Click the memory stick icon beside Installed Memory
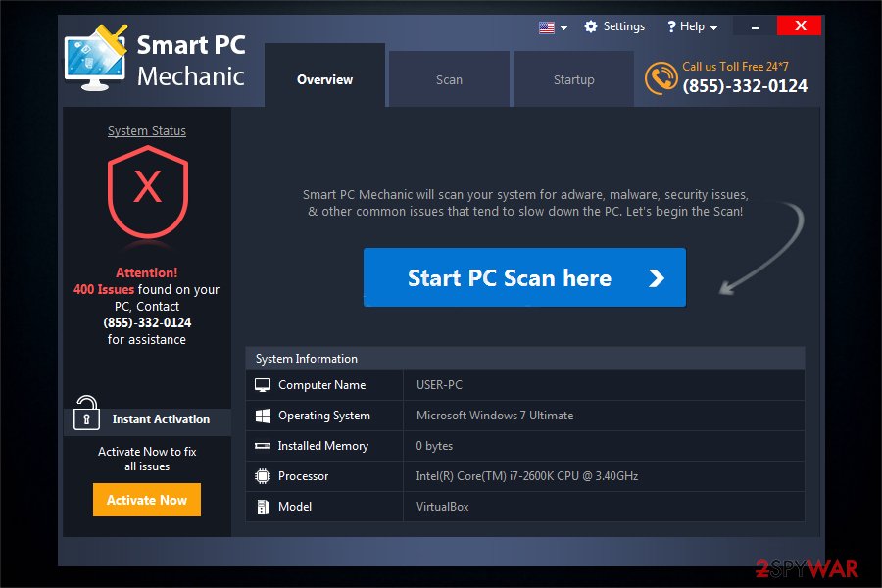The height and width of the screenshot is (588, 882). (262, 446)
